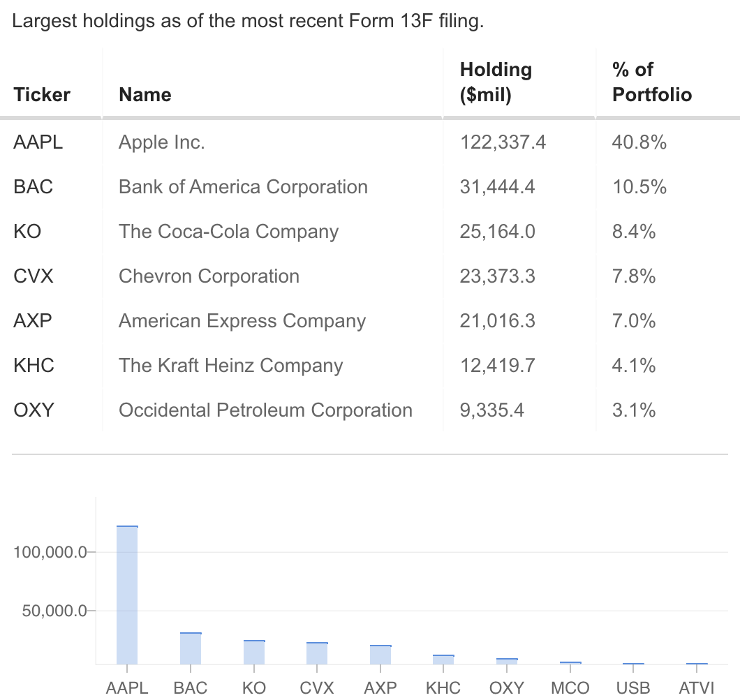740x700 pixels.
Task: Click the CVX chart bar
Action: [317, 653]
